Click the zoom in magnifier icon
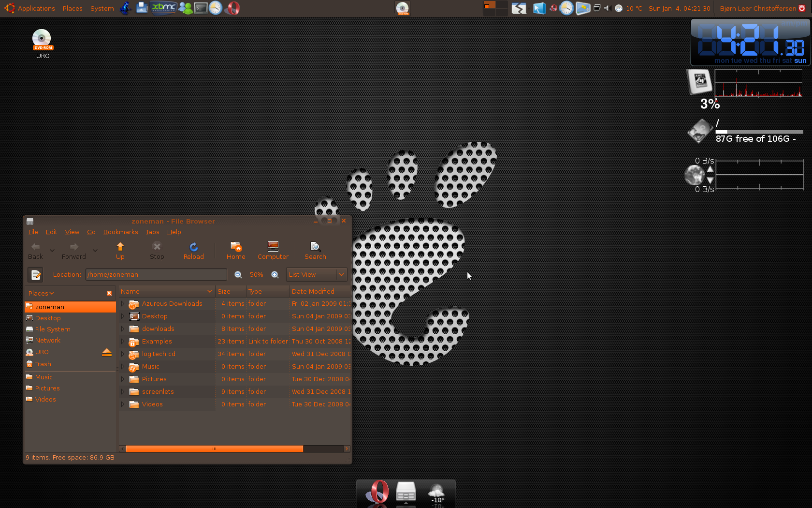 (275, 275)
